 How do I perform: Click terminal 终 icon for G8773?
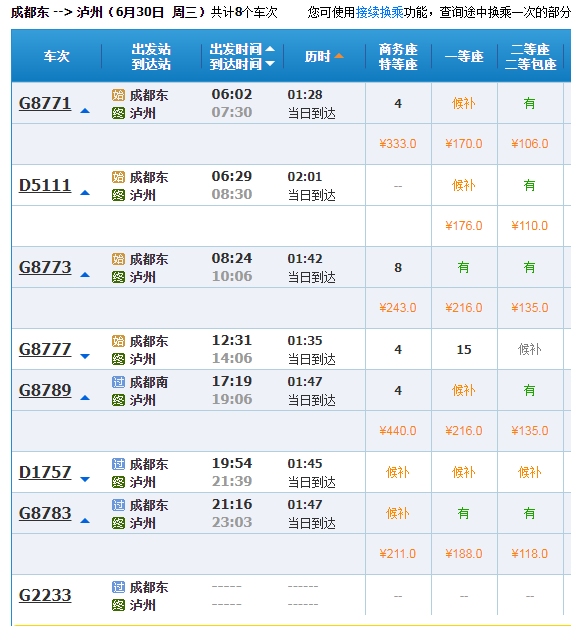[x=118, y=277]
